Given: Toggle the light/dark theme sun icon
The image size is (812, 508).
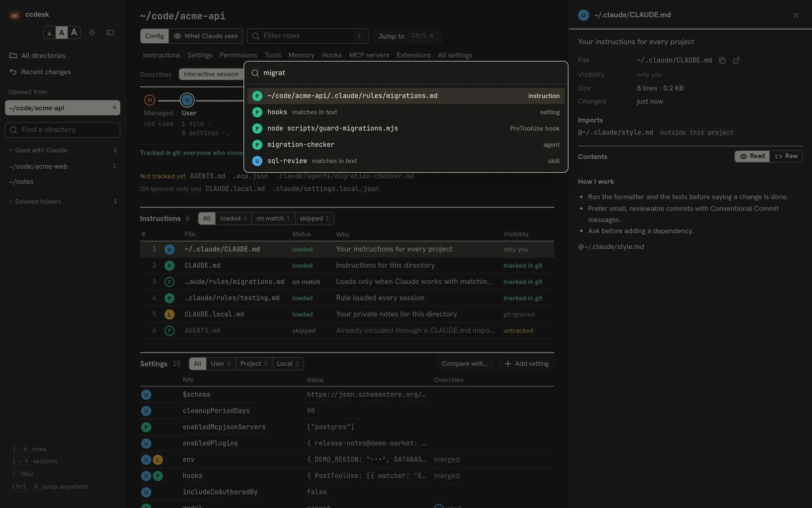Looking at the screenshot, I should click(92, 33).
